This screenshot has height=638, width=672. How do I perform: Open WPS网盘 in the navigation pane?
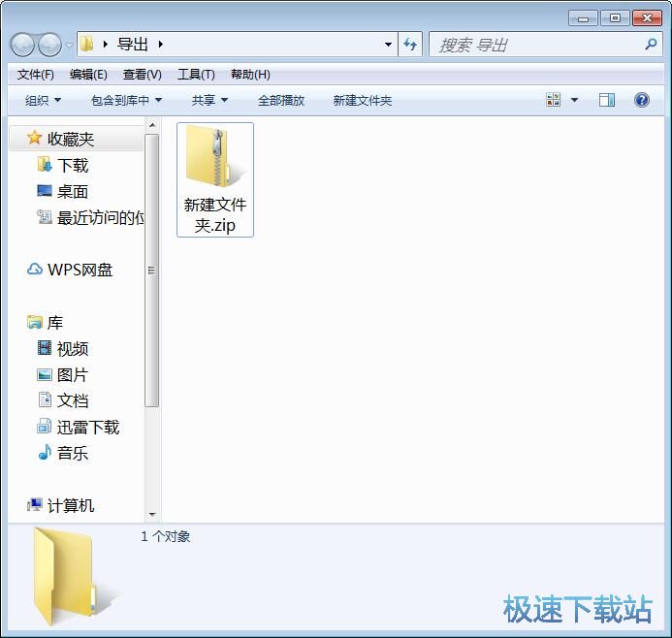click(80, 270)
